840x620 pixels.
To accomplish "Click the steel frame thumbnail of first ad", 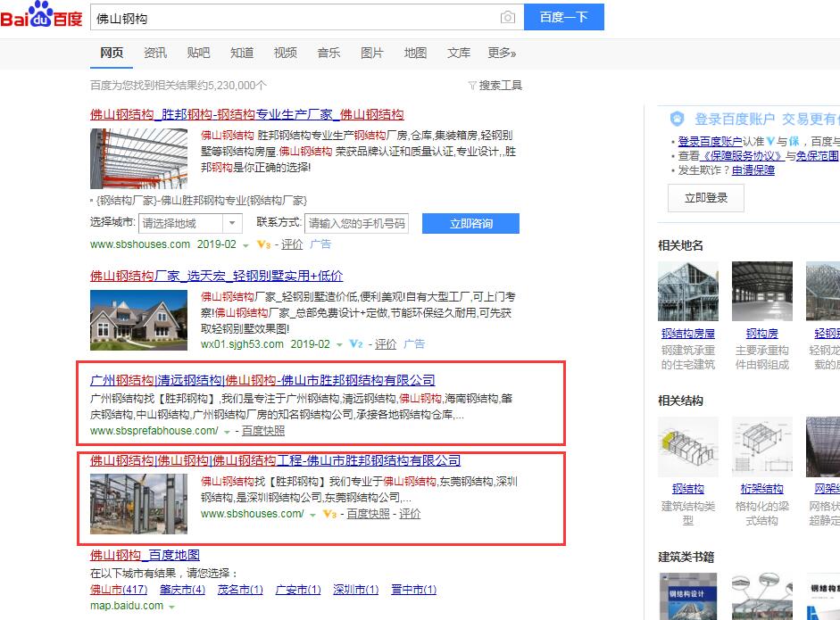I will (138, 159).
